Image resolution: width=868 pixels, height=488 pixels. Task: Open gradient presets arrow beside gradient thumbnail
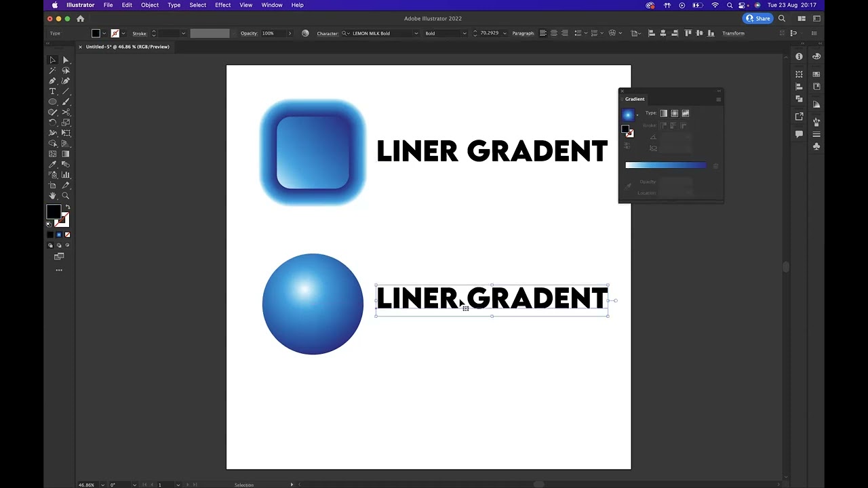click(x=637, y=115)
